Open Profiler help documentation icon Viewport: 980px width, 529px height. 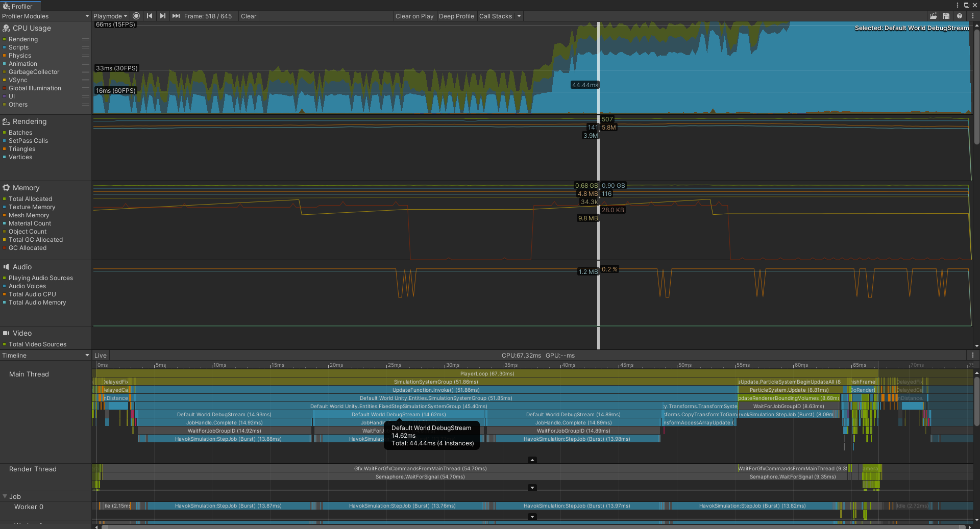[x=960, y=16]
